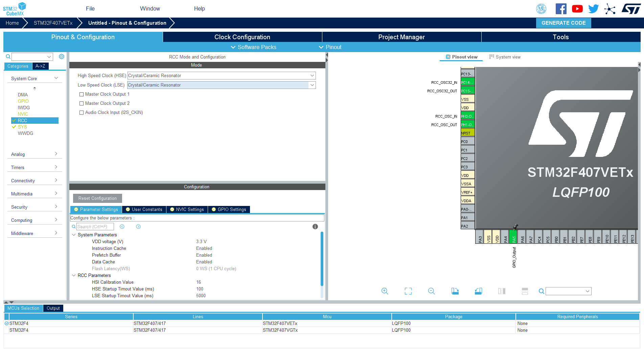Screen dimensions: 644x352
Task: Show the Output panel tab
Action: click(53, 308)
